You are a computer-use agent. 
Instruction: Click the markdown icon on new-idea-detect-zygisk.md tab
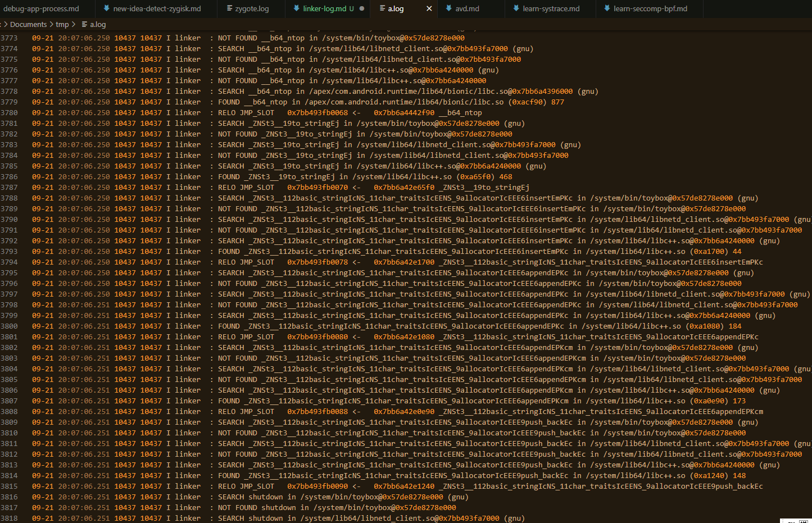click(x=107, y=8)
